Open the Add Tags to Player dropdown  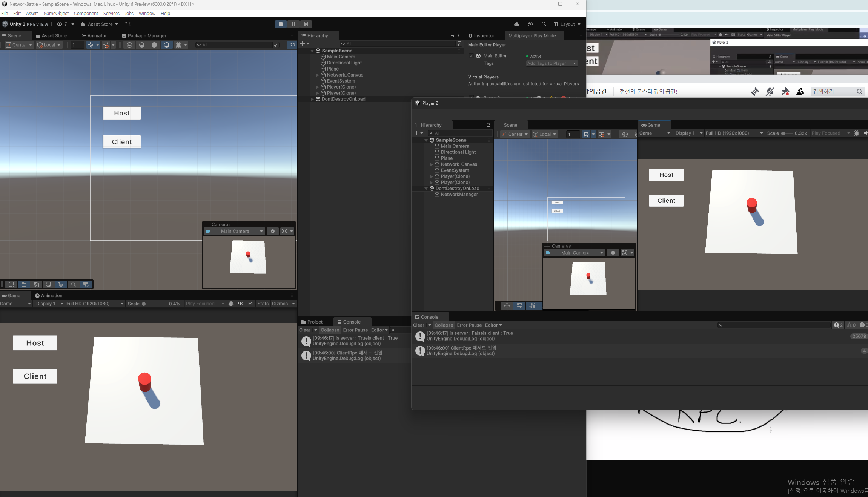point(552,63)
